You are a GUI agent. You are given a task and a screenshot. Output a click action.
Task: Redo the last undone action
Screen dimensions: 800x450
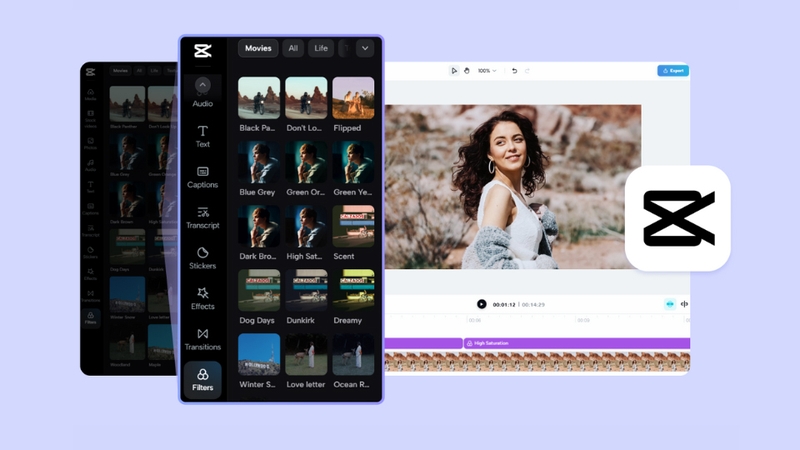pos(527,71)
